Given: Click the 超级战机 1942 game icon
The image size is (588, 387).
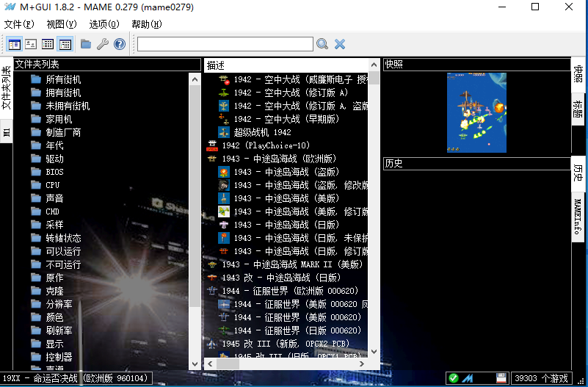Looking at the screenshot, I should click(x=224, y=132).
